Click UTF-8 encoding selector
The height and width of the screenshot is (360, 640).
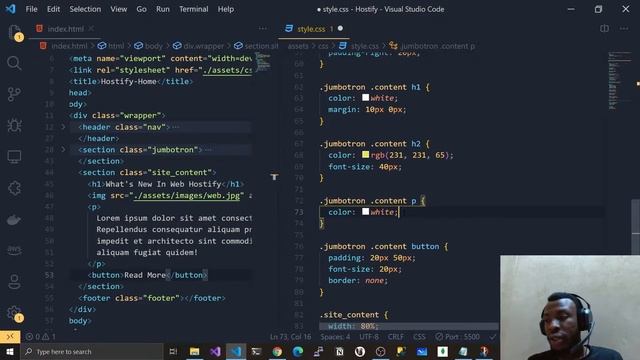(369, 337)
